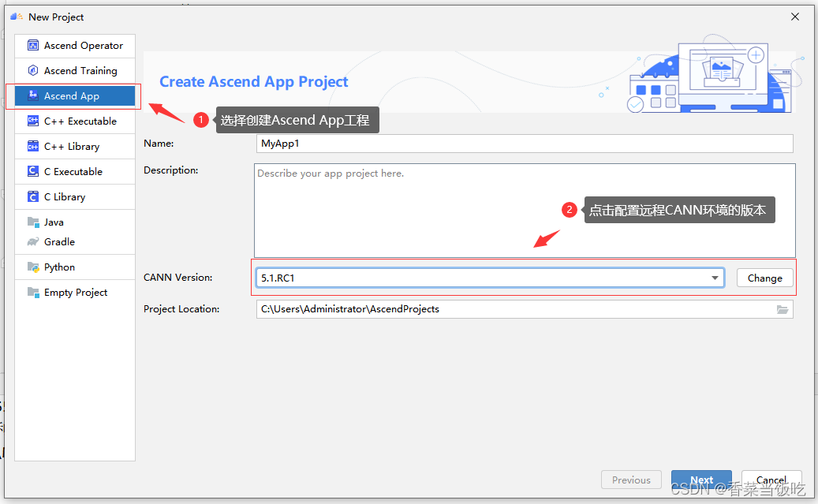Choose C++ Library project type
Viewport: 818px width, 504px height.
pyautogui.click(x=75, y=146)
